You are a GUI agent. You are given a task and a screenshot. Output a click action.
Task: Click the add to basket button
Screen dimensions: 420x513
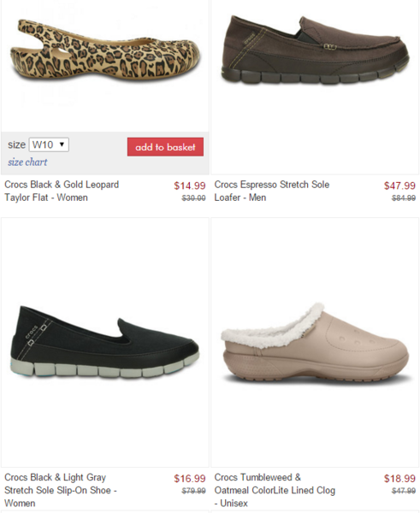[165, 147]
